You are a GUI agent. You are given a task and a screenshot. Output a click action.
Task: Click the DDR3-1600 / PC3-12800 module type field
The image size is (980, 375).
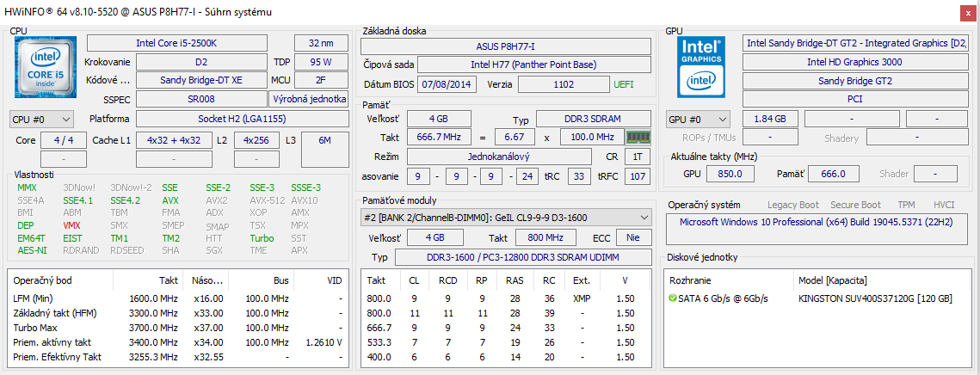point(523,257)
